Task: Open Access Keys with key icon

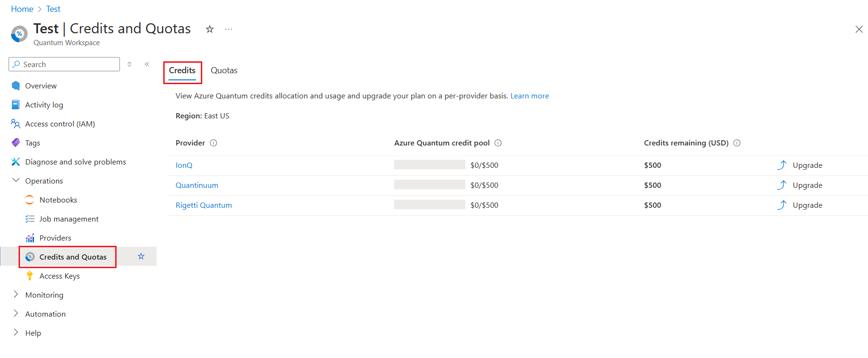Action: coord(59,276)
